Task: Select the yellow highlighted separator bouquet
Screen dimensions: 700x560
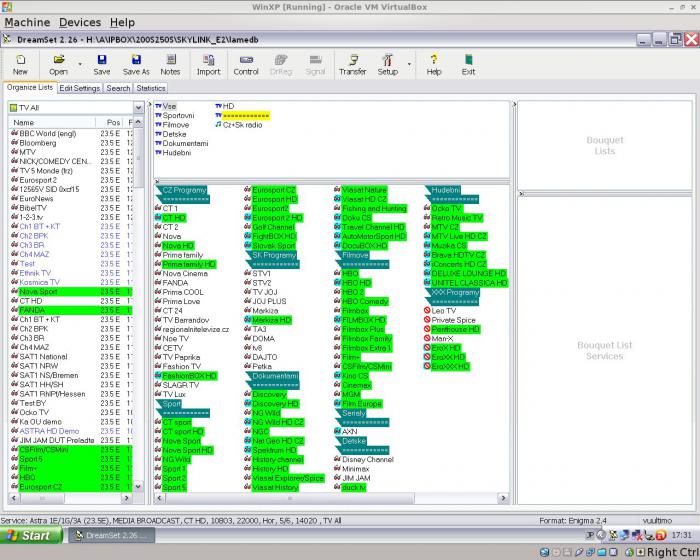Action: click(242, 116)
